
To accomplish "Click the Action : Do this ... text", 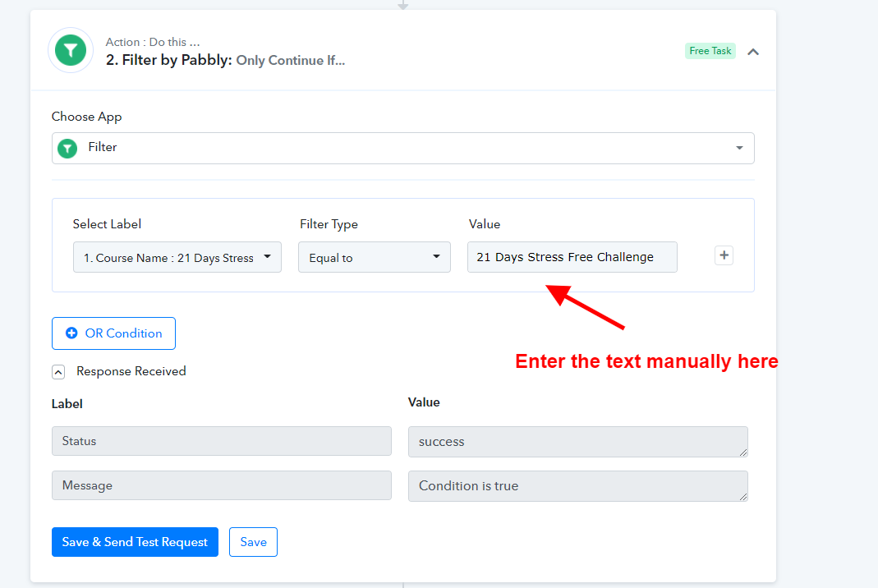I will (153, 42).
